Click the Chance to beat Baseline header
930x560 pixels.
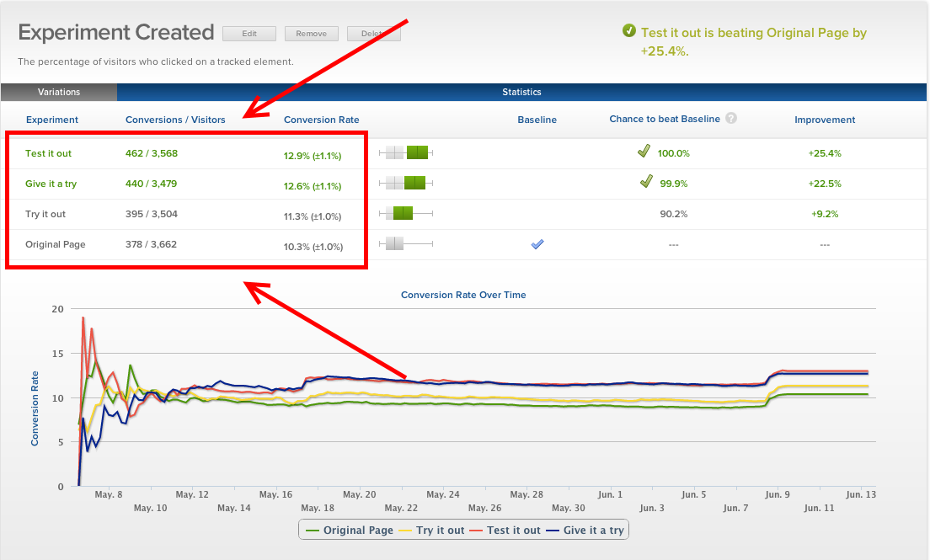coord(665,119)
